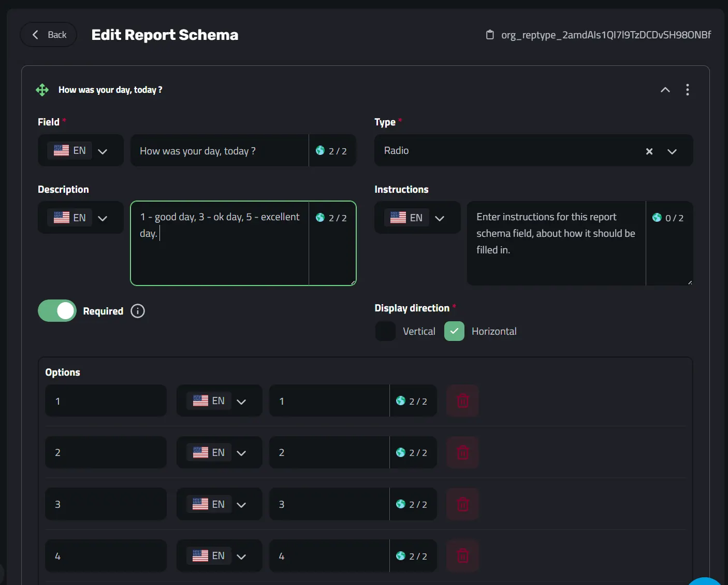Click option 4 label input
This screenshot has height=585, width=728.
329,555
